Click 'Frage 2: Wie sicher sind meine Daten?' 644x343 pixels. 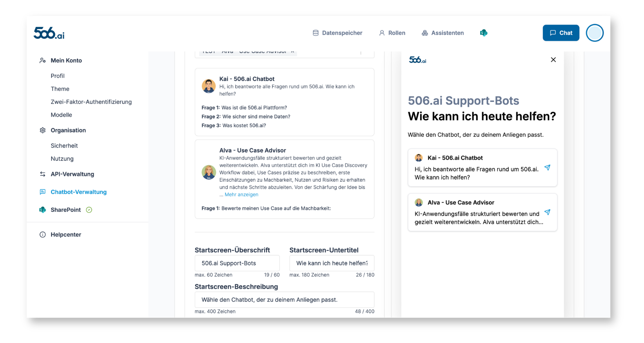click(x=246, y=116)
